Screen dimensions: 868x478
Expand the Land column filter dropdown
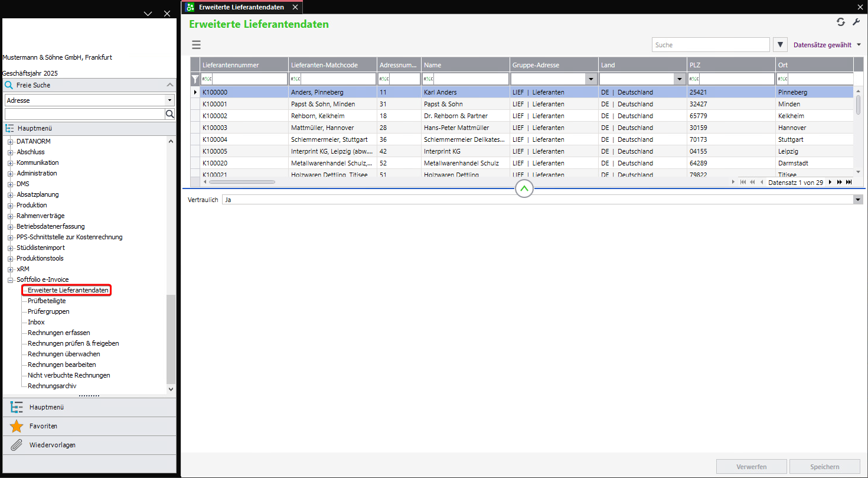679,79
